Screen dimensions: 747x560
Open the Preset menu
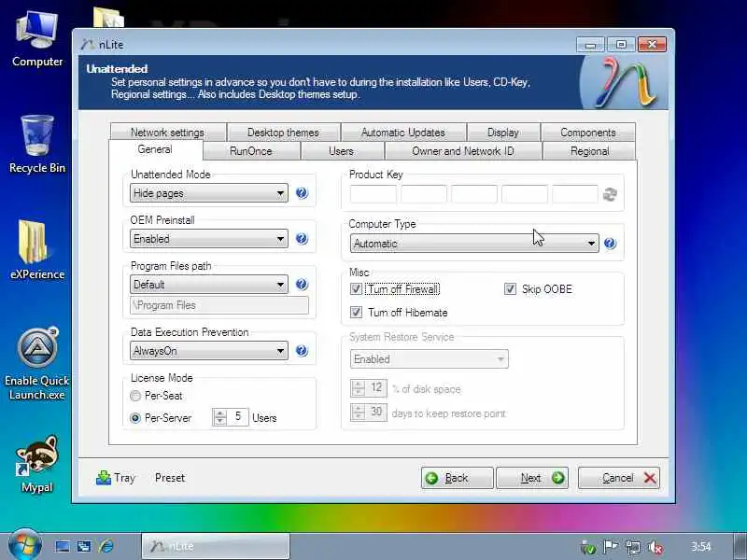point(170,478)
